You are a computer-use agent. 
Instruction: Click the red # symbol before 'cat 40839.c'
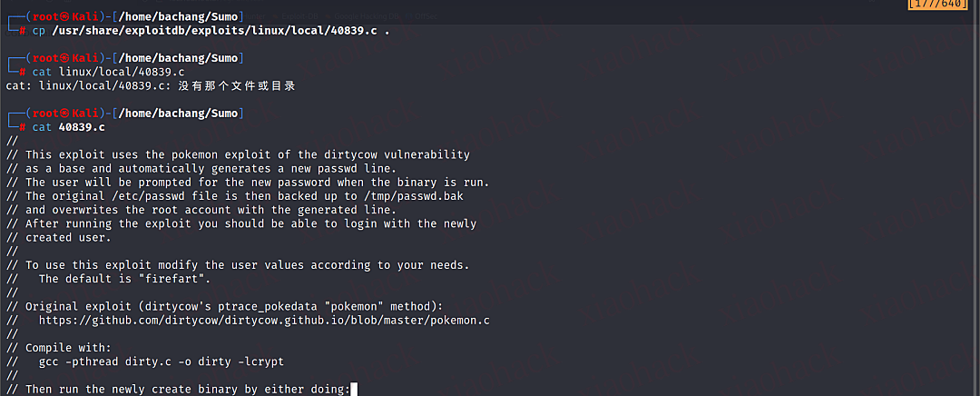(23, 127)
